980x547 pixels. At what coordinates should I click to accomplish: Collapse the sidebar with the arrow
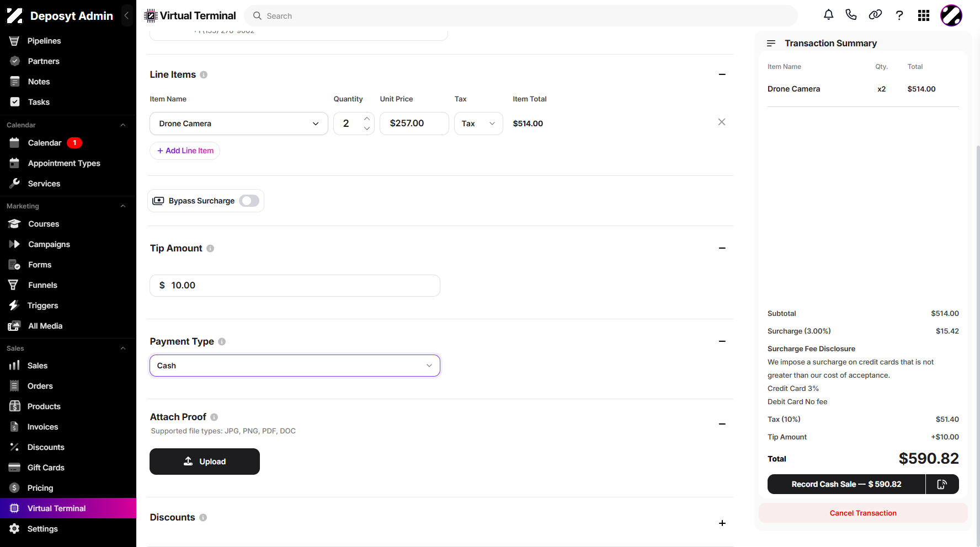coord(127,15)
